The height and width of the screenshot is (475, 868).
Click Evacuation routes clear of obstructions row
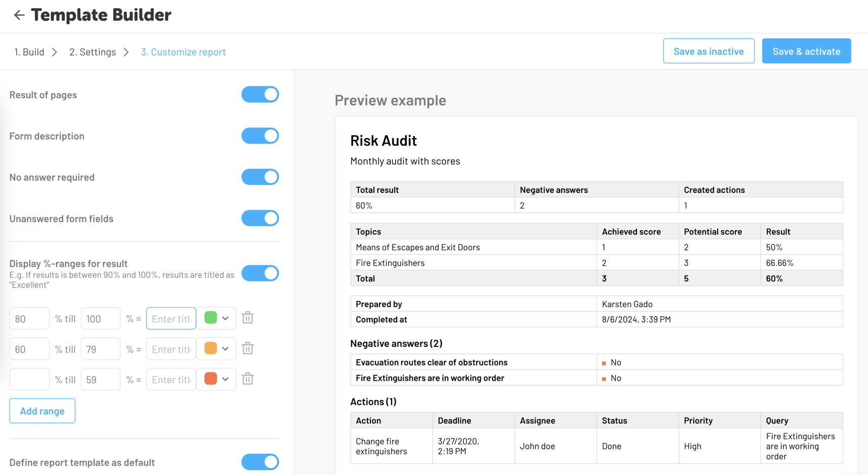[x=596, y=363]
